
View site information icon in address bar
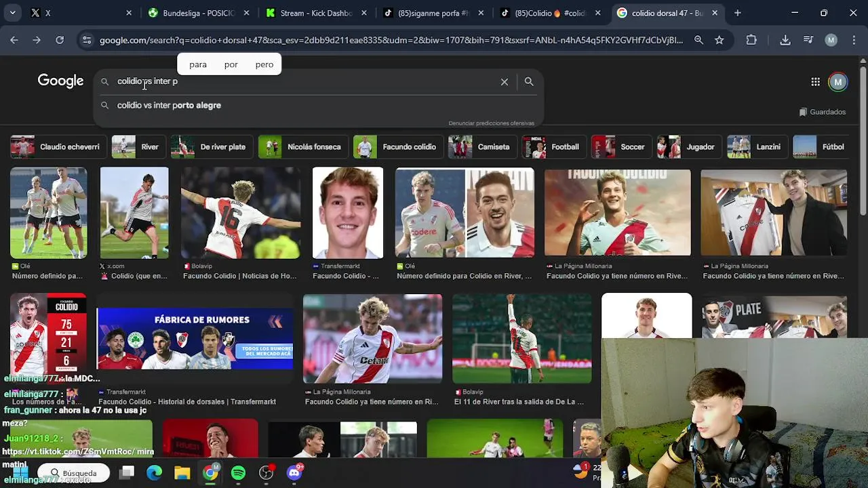pos(87,40)
